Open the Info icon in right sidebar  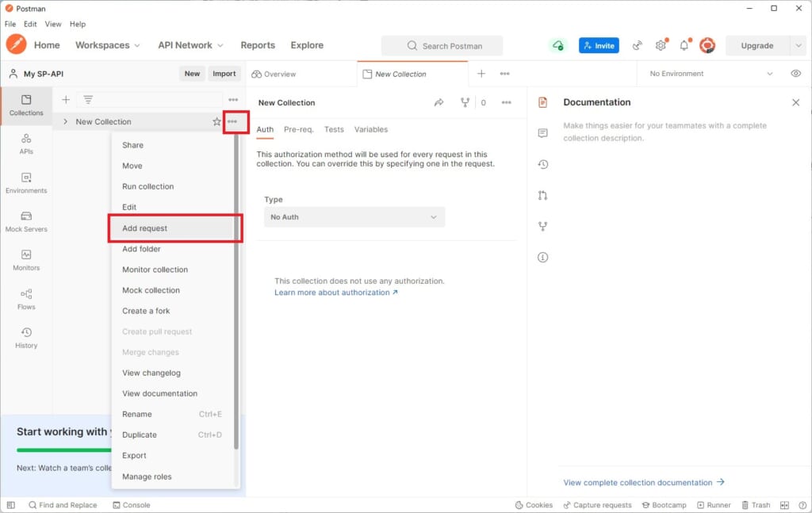tap(542, 257)
